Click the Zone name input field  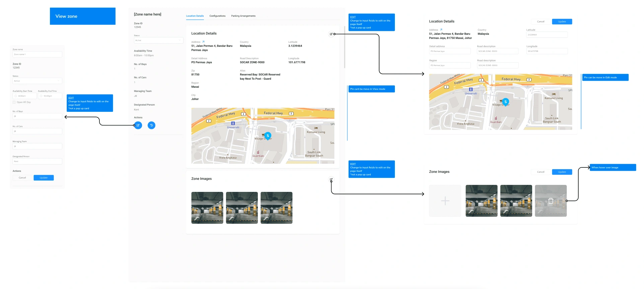point(37,54)
